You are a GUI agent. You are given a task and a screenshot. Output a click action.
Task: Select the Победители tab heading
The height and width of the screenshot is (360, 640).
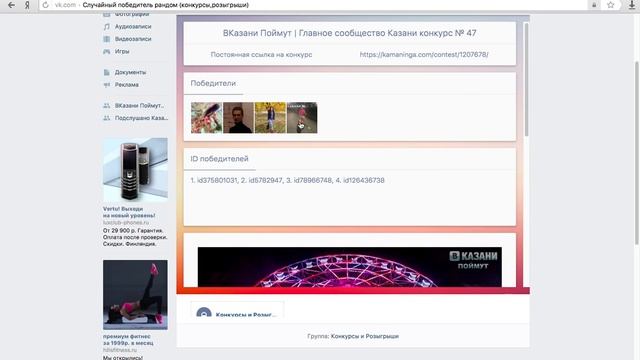(x=213, y=83)
